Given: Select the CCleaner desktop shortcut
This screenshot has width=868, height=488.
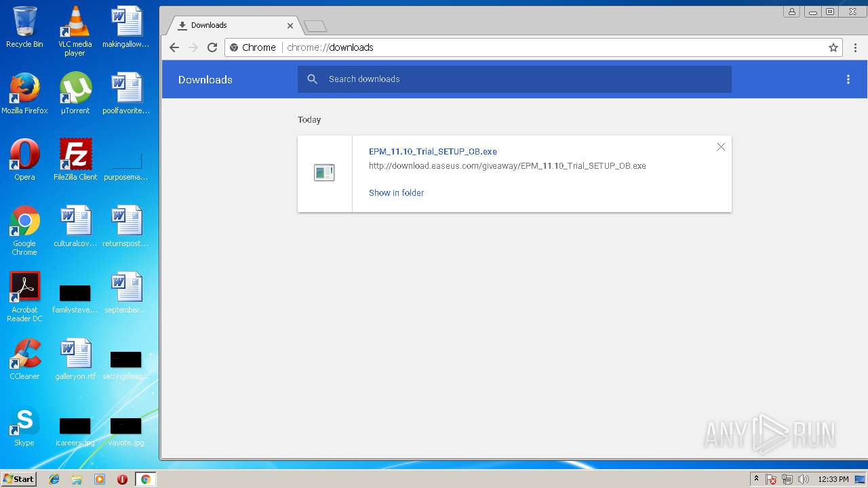Looking at the screenshot, I should click(x=24, y=359).
